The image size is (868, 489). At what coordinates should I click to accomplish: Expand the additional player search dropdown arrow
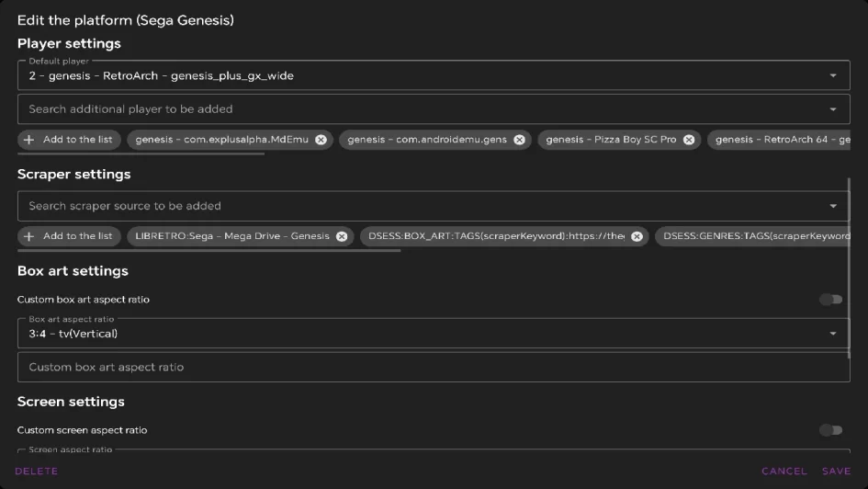(x=833, y=109)
